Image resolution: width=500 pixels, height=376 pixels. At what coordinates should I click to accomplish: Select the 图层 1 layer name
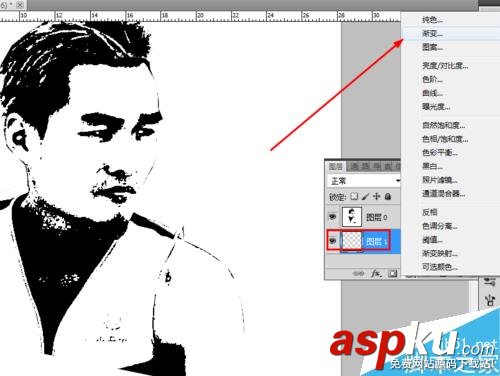pyautogui.click(x=377, y=241)
